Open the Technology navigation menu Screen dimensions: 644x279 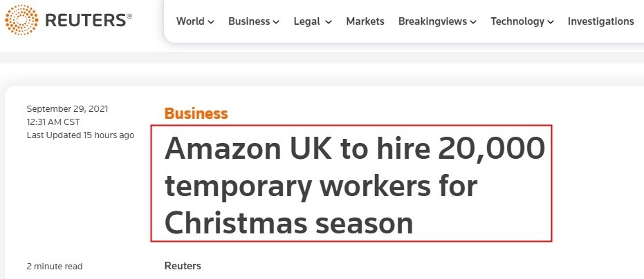tap(517, 21)
